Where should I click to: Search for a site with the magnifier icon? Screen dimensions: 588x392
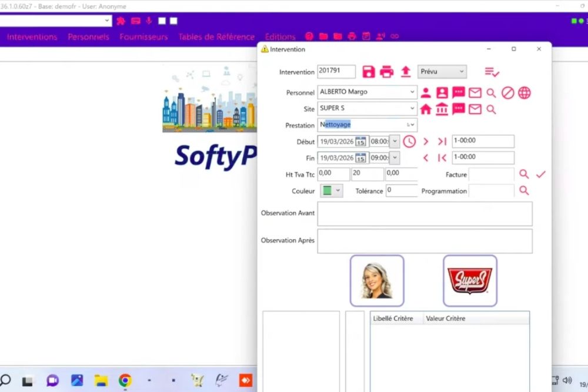(492, 109)
